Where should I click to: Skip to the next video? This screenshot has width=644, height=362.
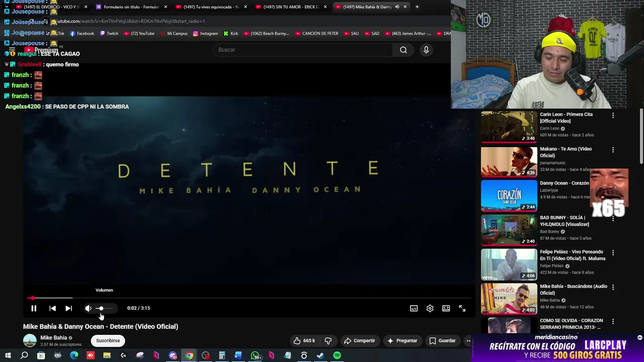tap(68, 308)
